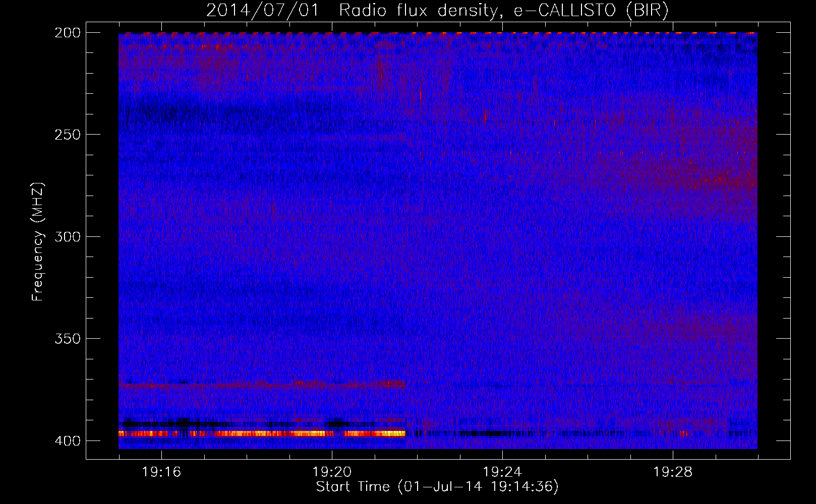
Task: Click the 19:20 time tick label
Action: [x=332, y=472]
